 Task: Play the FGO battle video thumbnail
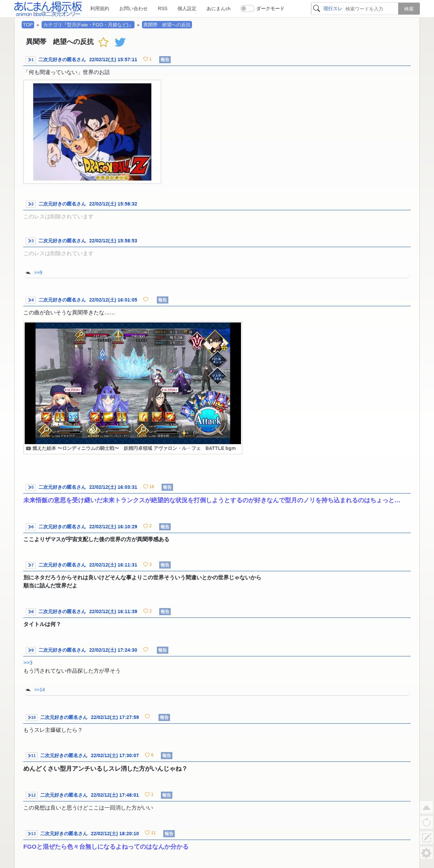click(x=133, y=383)
